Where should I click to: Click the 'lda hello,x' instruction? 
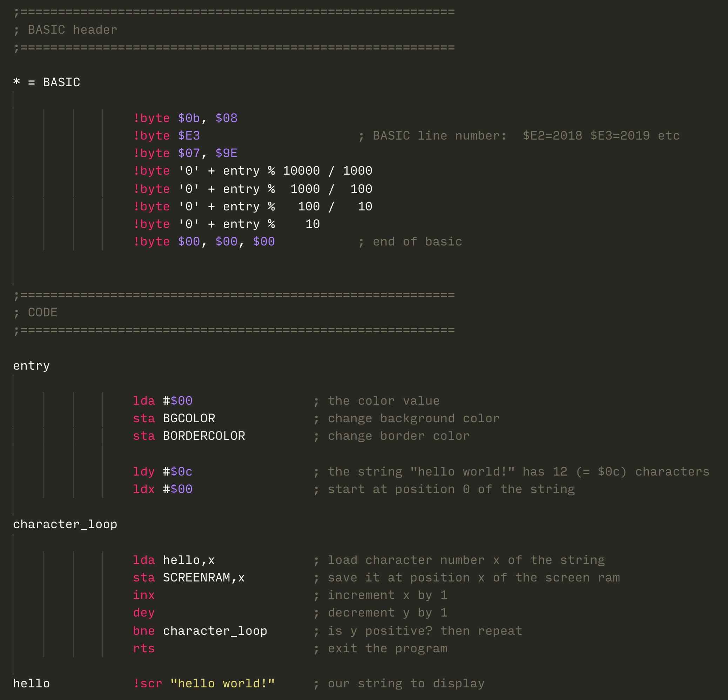pos(174,560)
